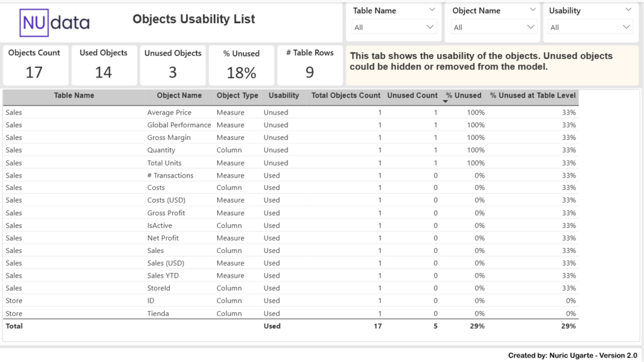Sort by the Object Name column header
Viewport: 644px width, 362px height.
point(179,96)
